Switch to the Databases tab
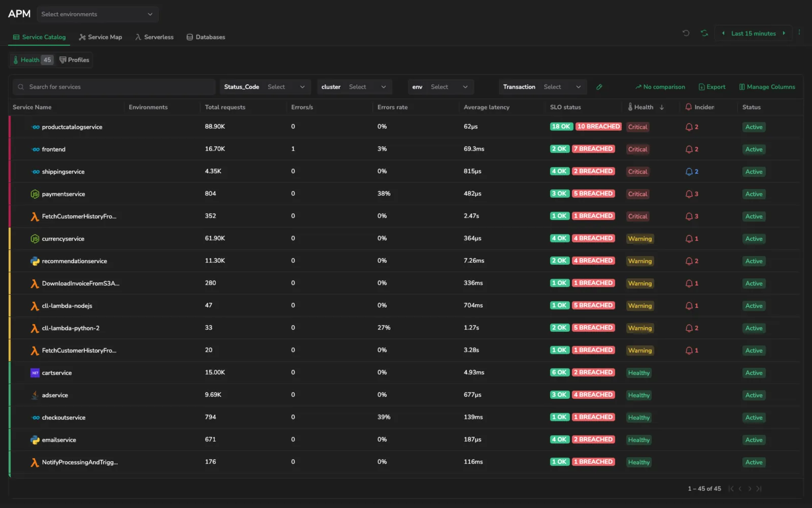Screen dimensions: 812x508 (206, 37)
